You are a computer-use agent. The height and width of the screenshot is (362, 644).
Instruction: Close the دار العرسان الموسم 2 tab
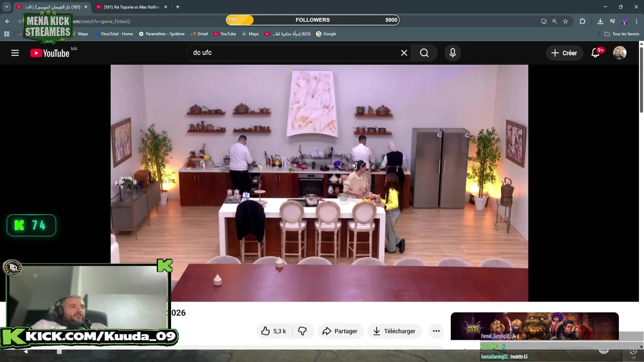point(86,7)
